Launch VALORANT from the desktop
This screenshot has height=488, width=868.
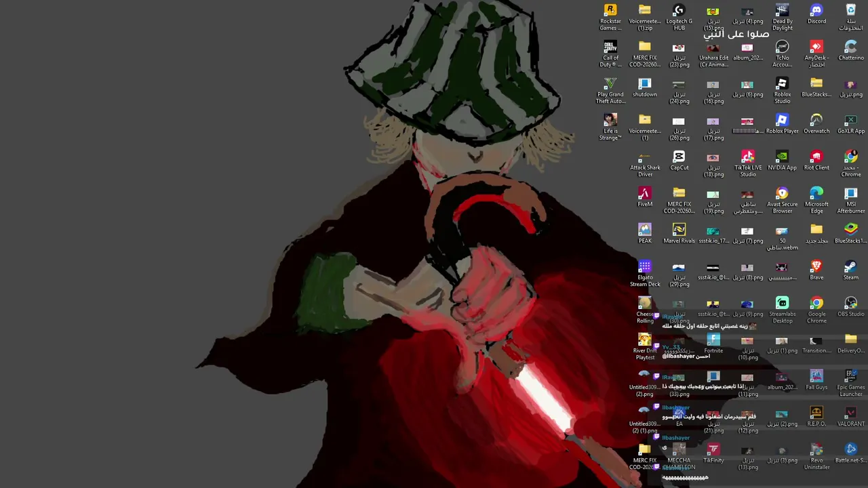click(851, 416)
